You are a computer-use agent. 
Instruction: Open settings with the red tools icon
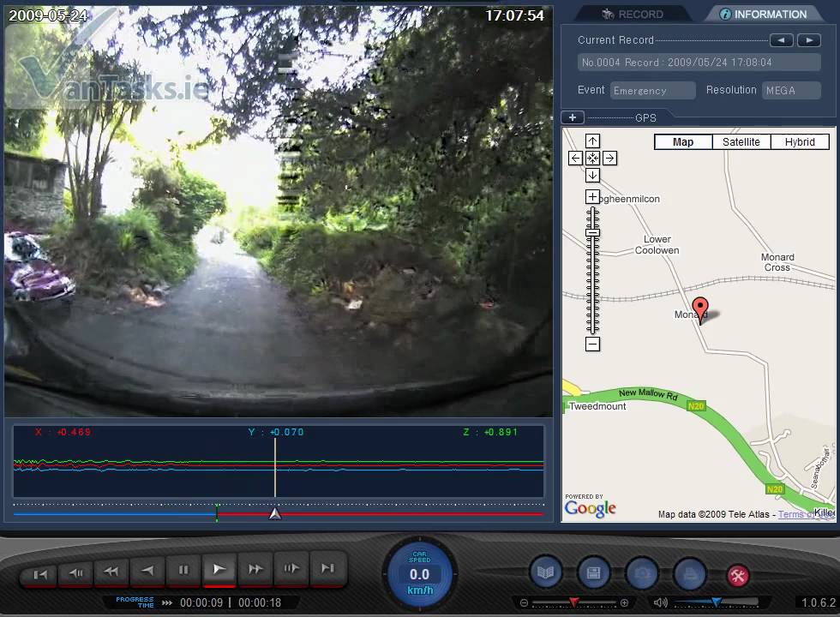point(738,576)
